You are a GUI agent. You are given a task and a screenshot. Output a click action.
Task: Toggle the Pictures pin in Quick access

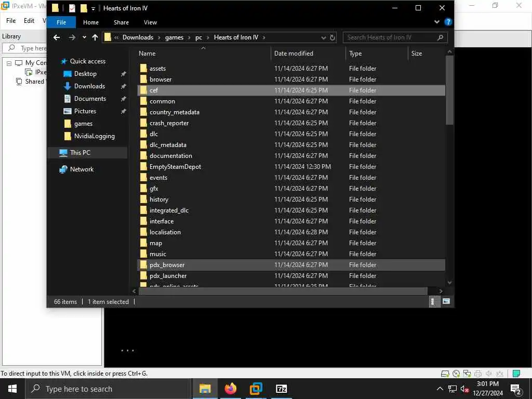(124, 111)
